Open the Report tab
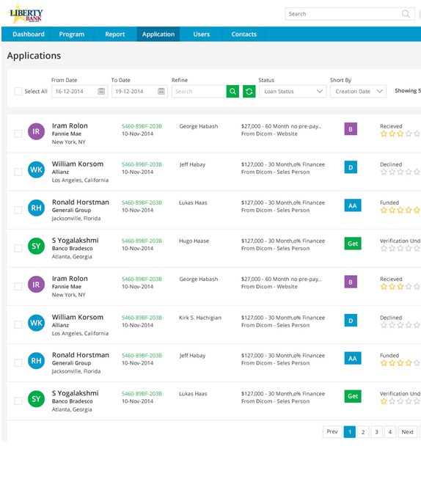This screenshot has height=504, width=421. pyautogui.click(x=114, y=34)
